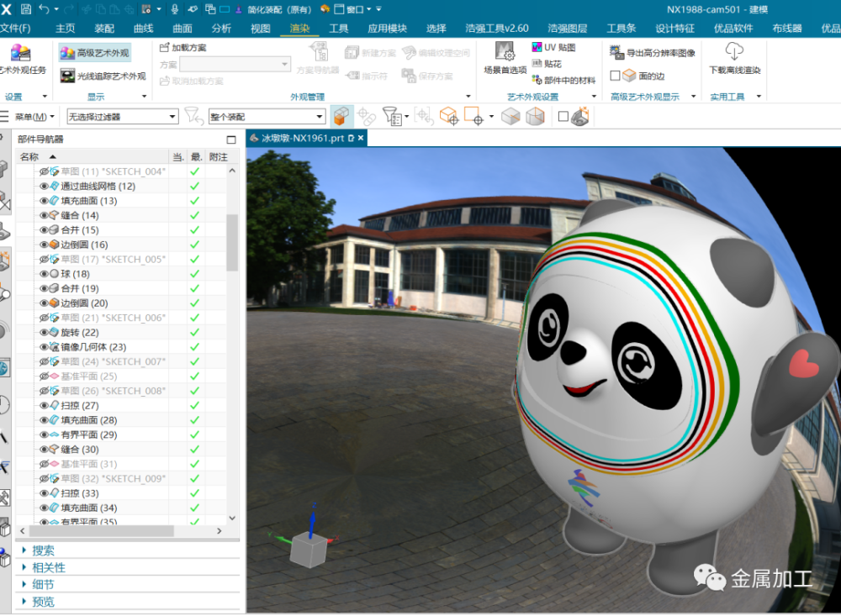The image size is (841, 616).
Task: Click the maximize icon on 部件导航器 panel
Action: 231,140
